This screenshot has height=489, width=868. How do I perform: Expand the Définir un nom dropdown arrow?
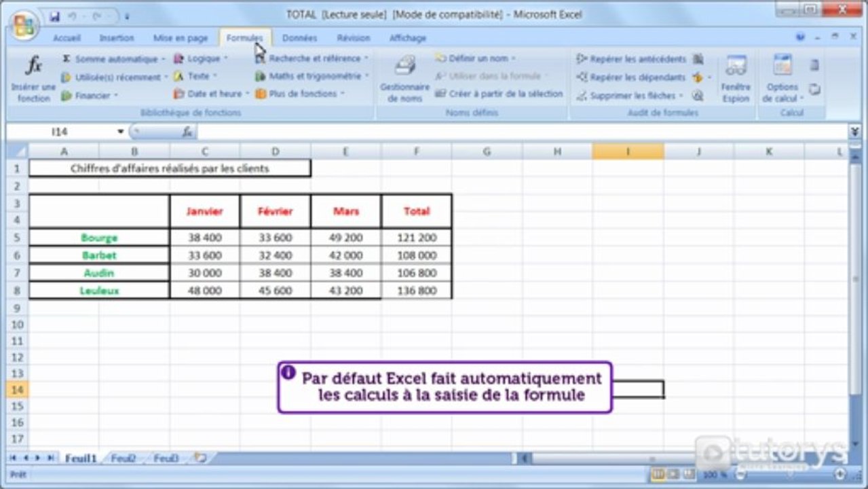click(x=513, y=59)
